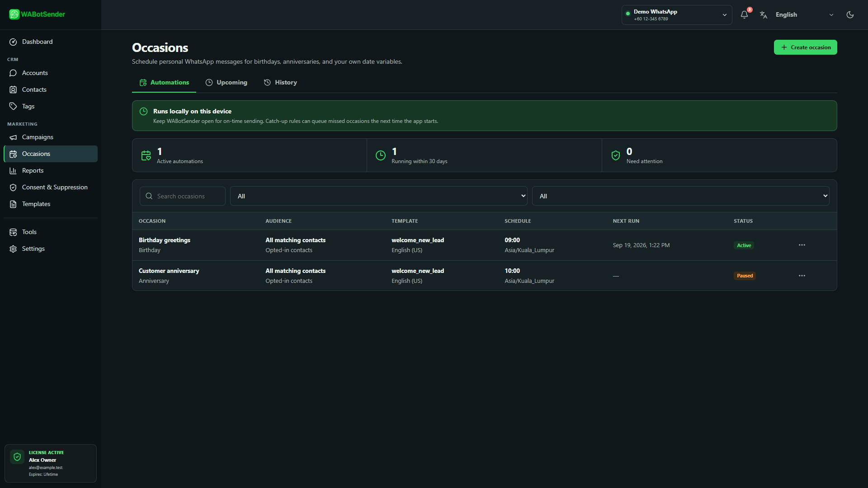Select the Birthday greetings occasion name
This screenshot has height=488, width=868.
[x=165, y=240]
